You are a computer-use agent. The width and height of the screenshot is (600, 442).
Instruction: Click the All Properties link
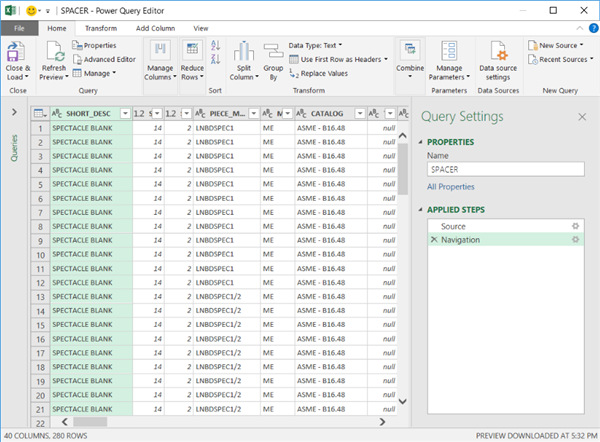(450, 187)
